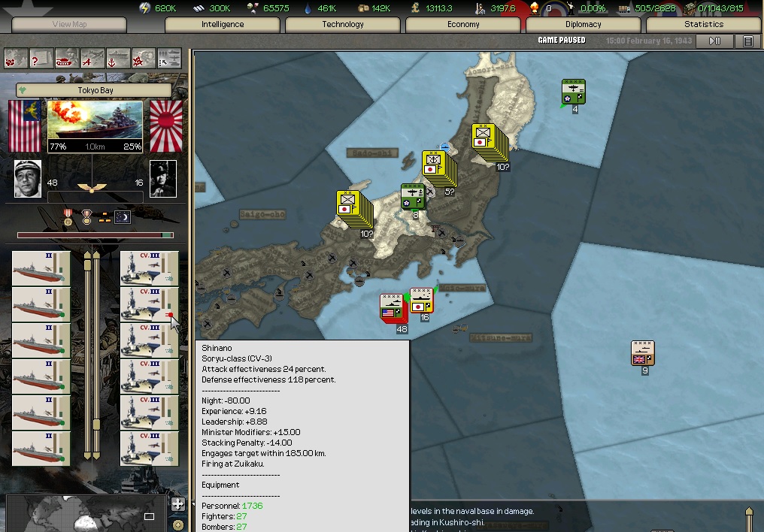The image size is (764, 532).
Task: Click the battle progress bar below the medals
Action: pos(94,234)
